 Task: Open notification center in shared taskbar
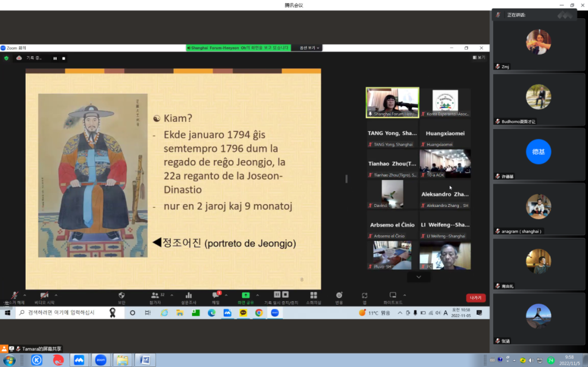point(479,313)
